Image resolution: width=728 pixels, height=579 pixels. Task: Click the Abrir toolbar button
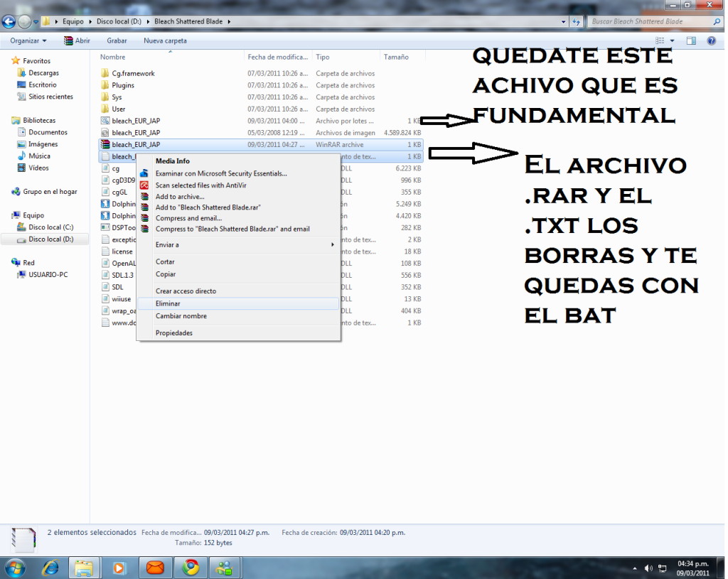click(x=77, y=40)
